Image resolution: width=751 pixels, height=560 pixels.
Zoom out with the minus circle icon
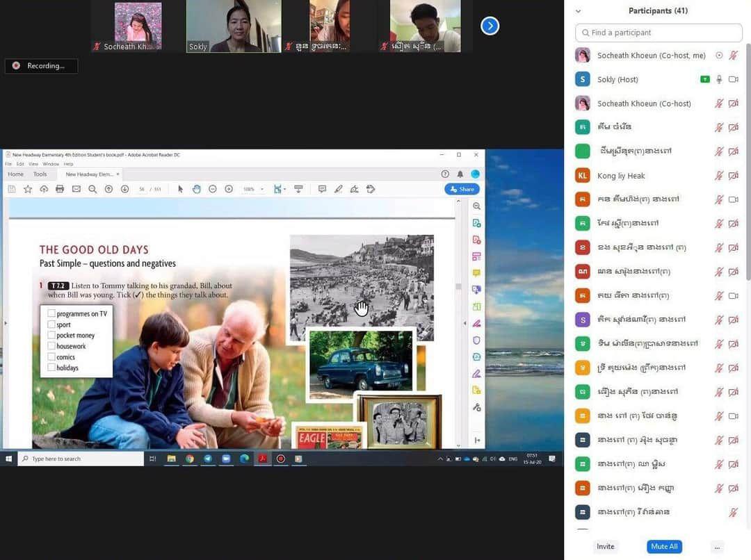213,189
